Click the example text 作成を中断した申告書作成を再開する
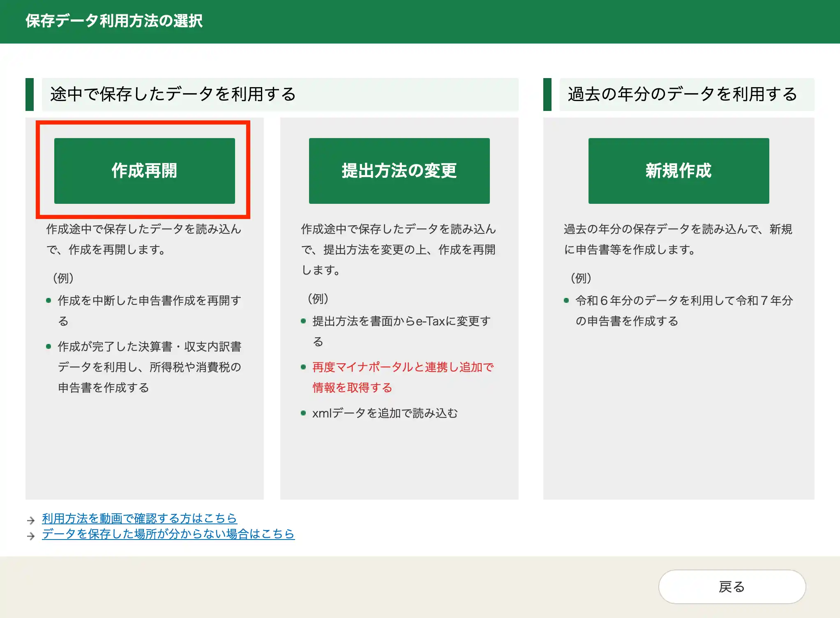This screenshot has width=840, height=618. 149,300
